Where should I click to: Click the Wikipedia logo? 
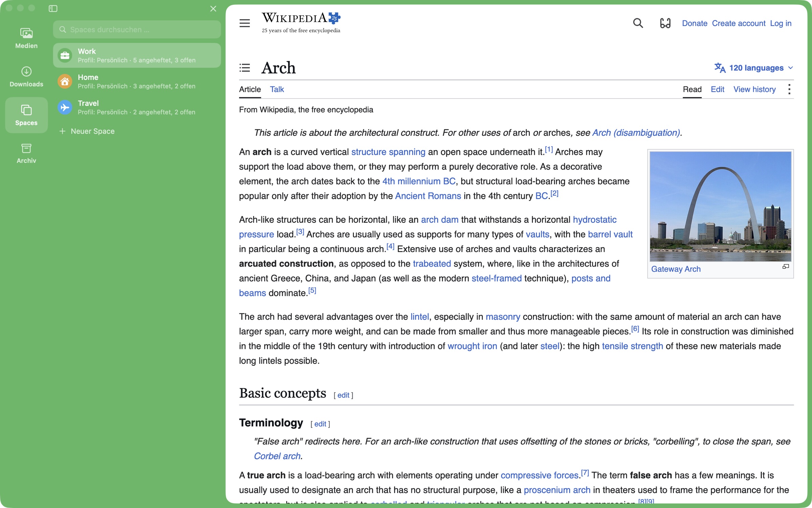(x=301, y=23)
